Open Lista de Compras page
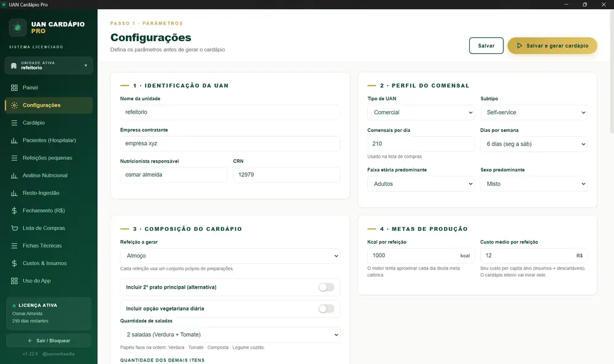 [x=49, y=228]
